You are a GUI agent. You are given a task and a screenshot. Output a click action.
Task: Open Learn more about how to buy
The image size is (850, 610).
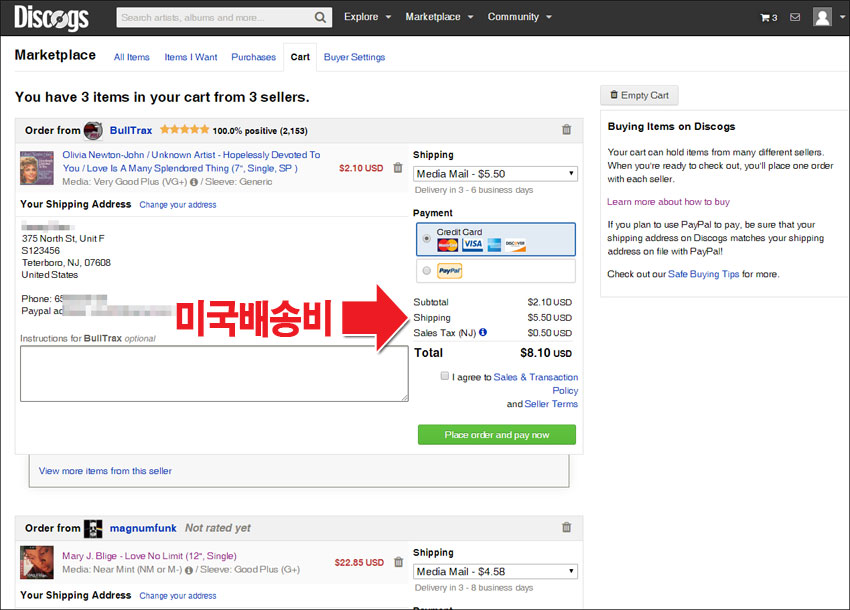[668, 202]
